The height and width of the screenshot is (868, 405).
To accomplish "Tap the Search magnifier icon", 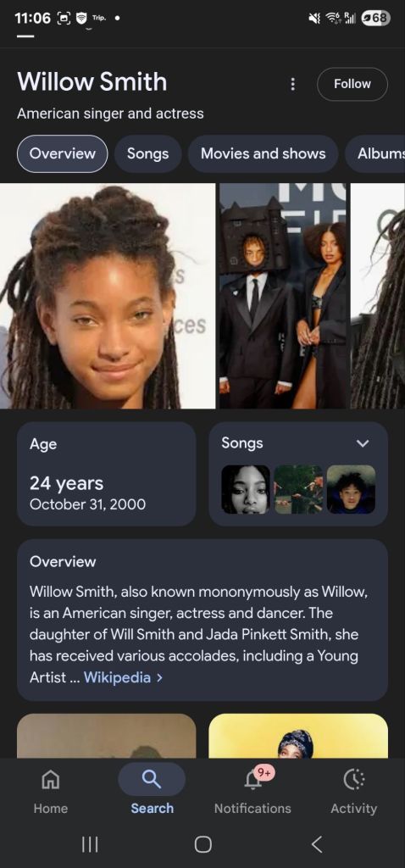I will (x=152, y=780).
